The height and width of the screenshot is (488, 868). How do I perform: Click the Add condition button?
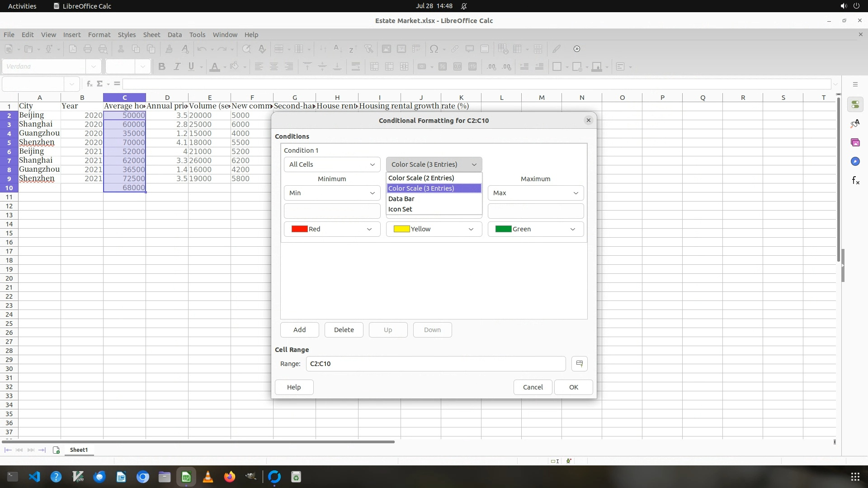coord(299,330)
